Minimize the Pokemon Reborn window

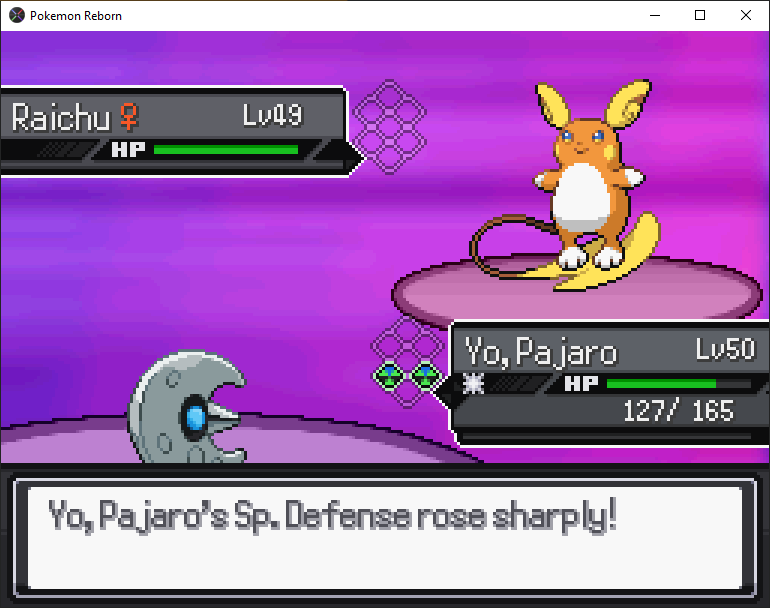[x=655, y=15]
